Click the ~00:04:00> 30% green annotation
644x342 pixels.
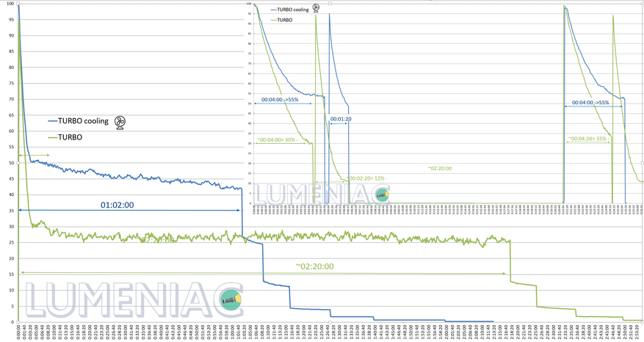(278, 140)
